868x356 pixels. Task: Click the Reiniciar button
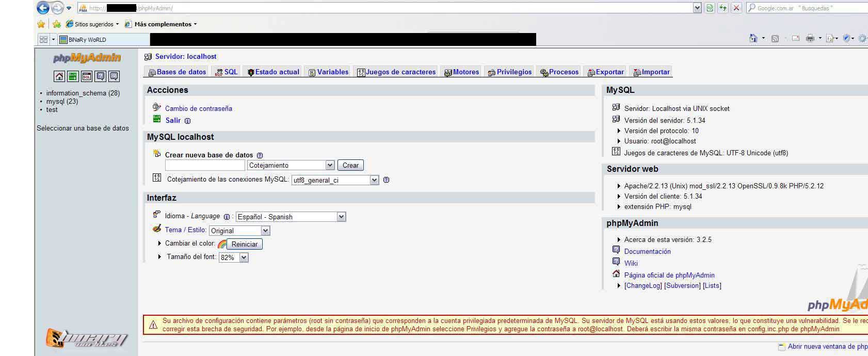(x=245, y=244)
